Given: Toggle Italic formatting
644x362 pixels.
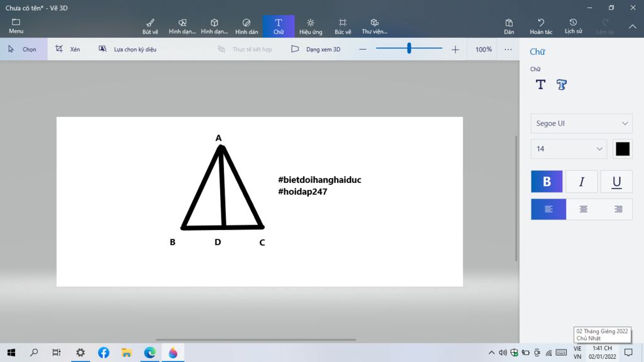Looking at the screenshot, I should 582,182.
